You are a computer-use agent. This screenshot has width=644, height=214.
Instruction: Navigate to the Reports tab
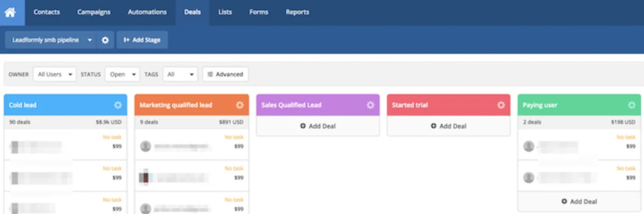[297, 12]
